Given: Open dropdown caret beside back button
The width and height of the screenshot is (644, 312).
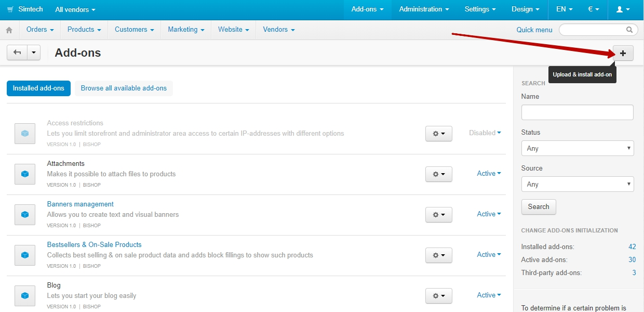Looking at the screenshot, I should tap(34, 53).
